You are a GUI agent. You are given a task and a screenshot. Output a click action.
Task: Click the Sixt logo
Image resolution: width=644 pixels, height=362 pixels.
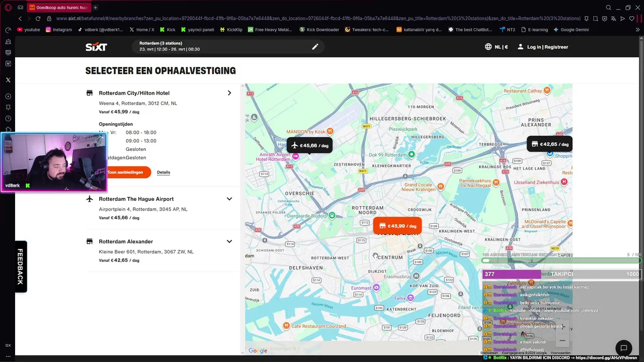[96, 47]
